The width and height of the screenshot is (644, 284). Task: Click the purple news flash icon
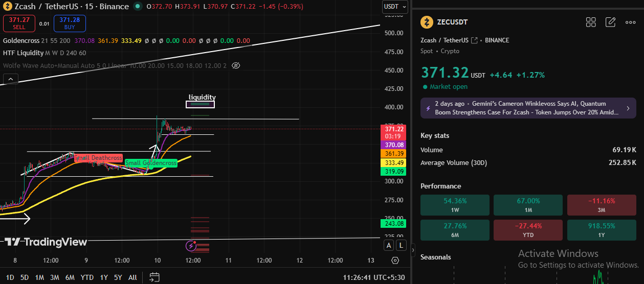[428, 108]
